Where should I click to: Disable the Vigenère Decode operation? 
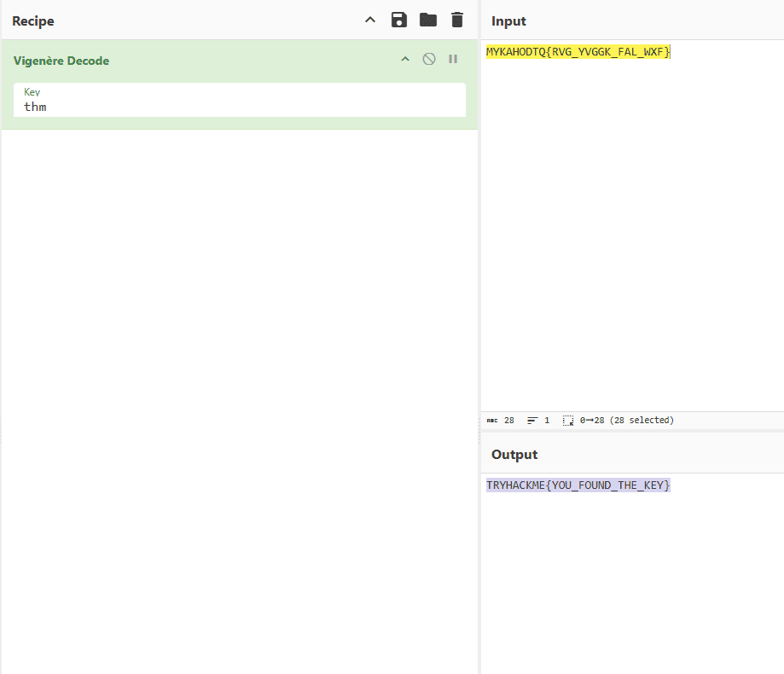tap(429, 59)
